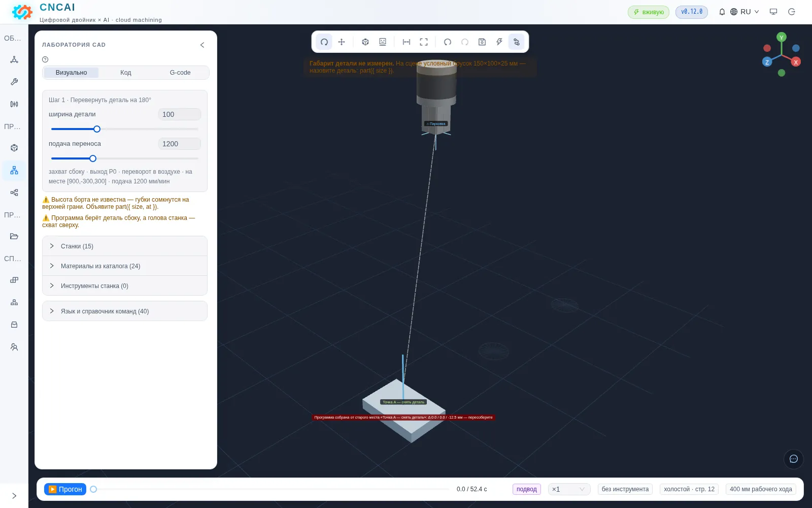Click the ширина детали slider handle
812x508 pixels.
point(97,129)
